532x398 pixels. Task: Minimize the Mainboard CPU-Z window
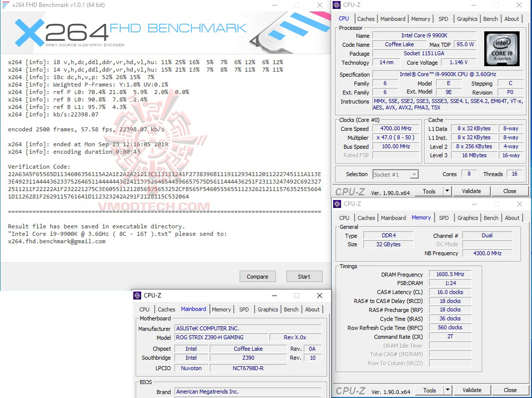pos(274,296)
